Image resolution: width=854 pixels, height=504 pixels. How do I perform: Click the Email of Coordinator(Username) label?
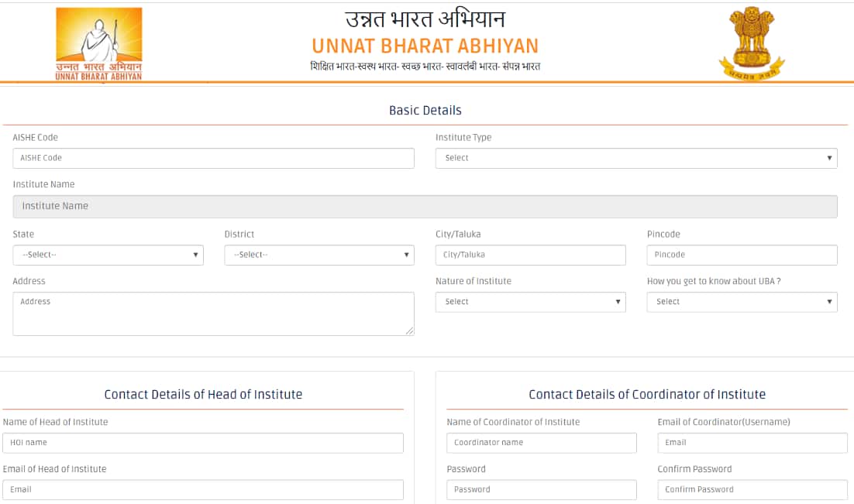(x=724, y=422)
